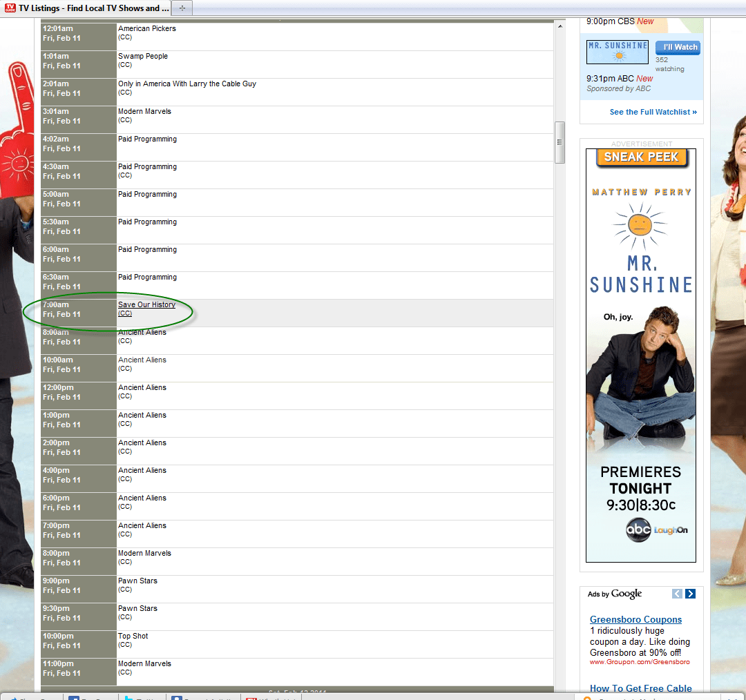This screenshot has height=700, width=746.
Task: Select Pawn Stars at 9:30pm
Action: click(137, 608)
